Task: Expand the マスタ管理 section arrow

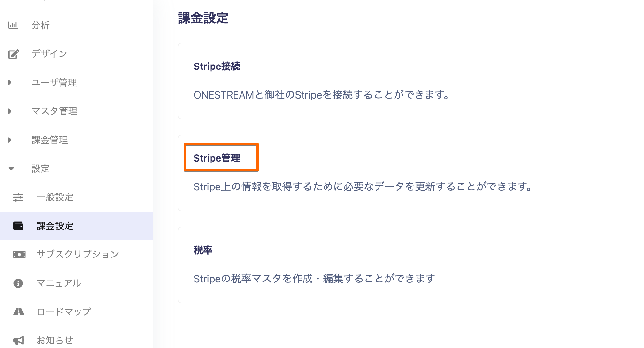Action: 10,111
